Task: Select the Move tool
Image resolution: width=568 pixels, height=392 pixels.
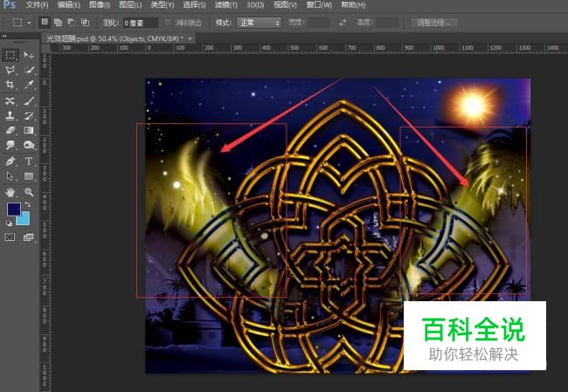Action: [x=29, y=55]
